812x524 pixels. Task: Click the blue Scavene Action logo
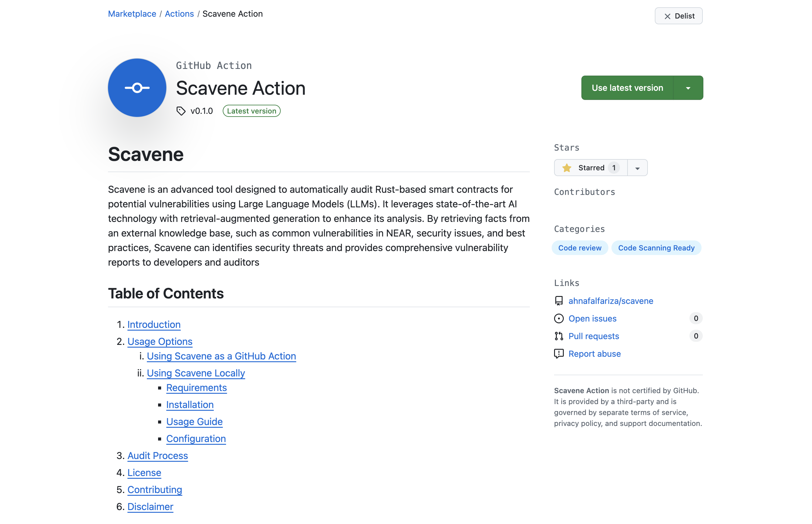pos(137,87)
